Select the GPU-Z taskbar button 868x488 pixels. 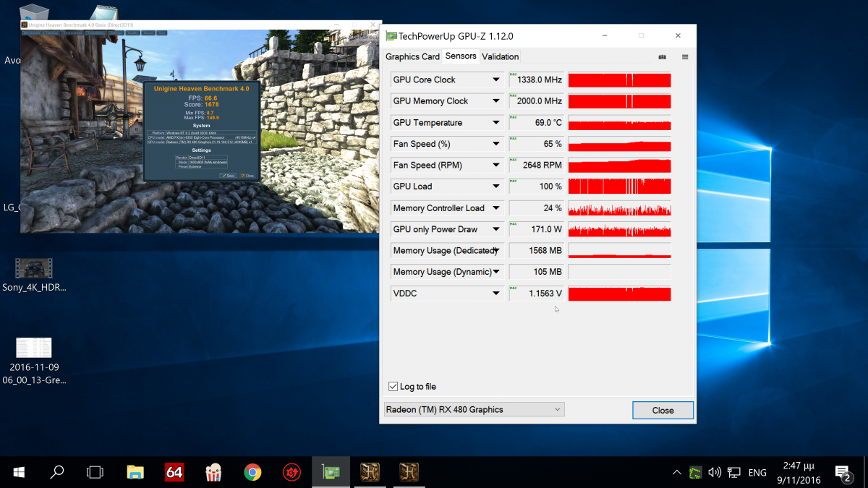click(331, 472)
